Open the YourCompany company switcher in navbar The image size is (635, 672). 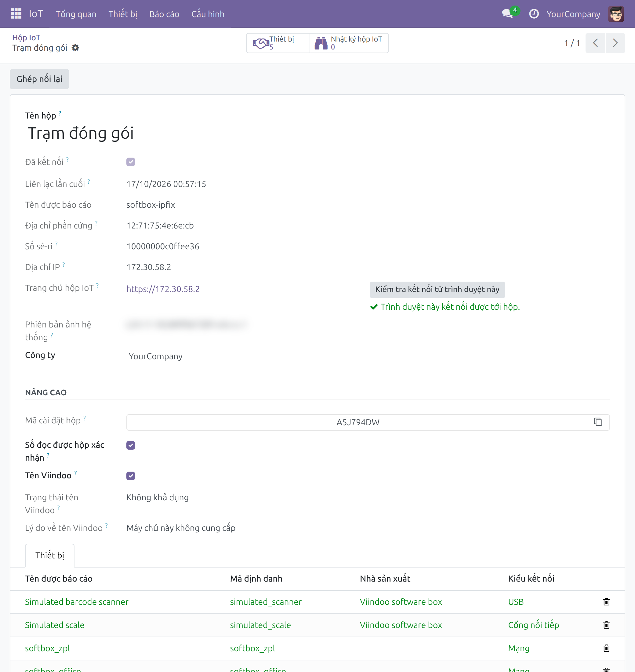tap(573, 14)
